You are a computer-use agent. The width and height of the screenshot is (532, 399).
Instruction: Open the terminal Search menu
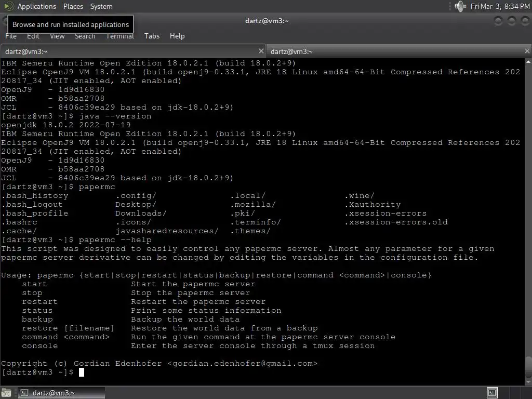(85, 36)
